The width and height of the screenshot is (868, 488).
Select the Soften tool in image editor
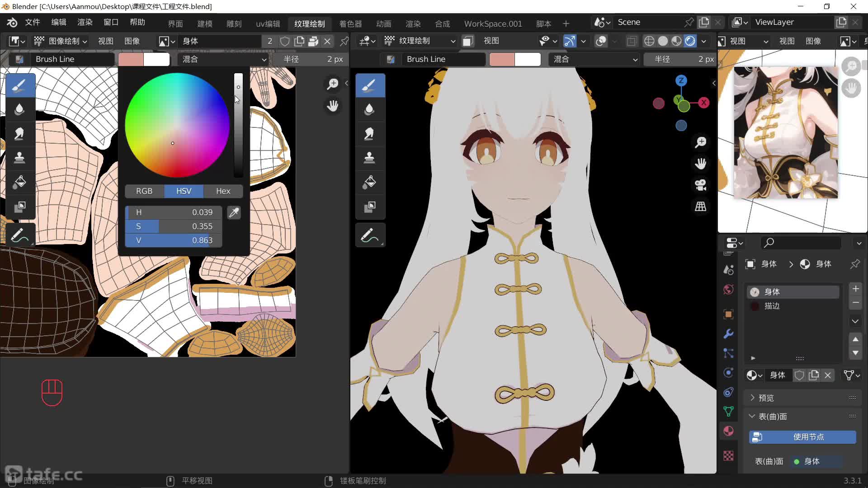pos(19,109)
